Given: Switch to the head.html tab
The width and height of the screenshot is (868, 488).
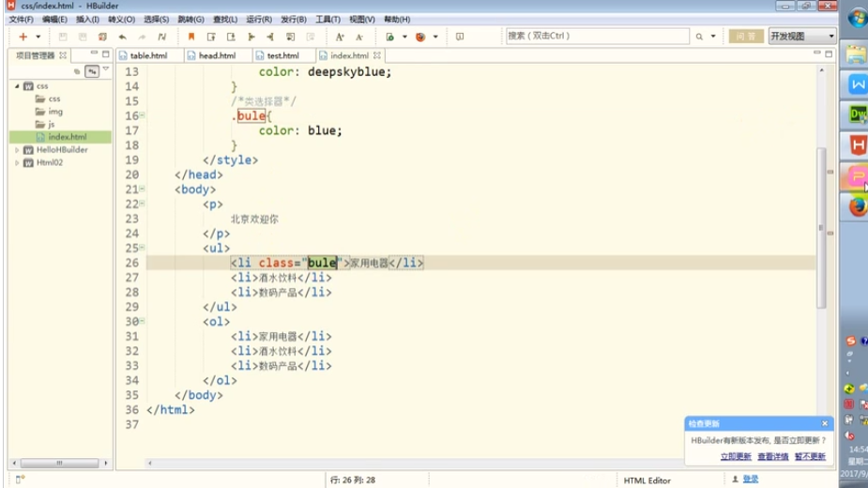Looking at the screenshot, I should point(216,55).
